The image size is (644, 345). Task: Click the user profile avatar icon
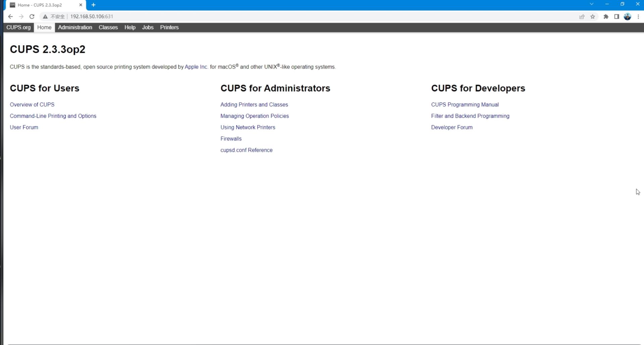(x=627, y=16)
